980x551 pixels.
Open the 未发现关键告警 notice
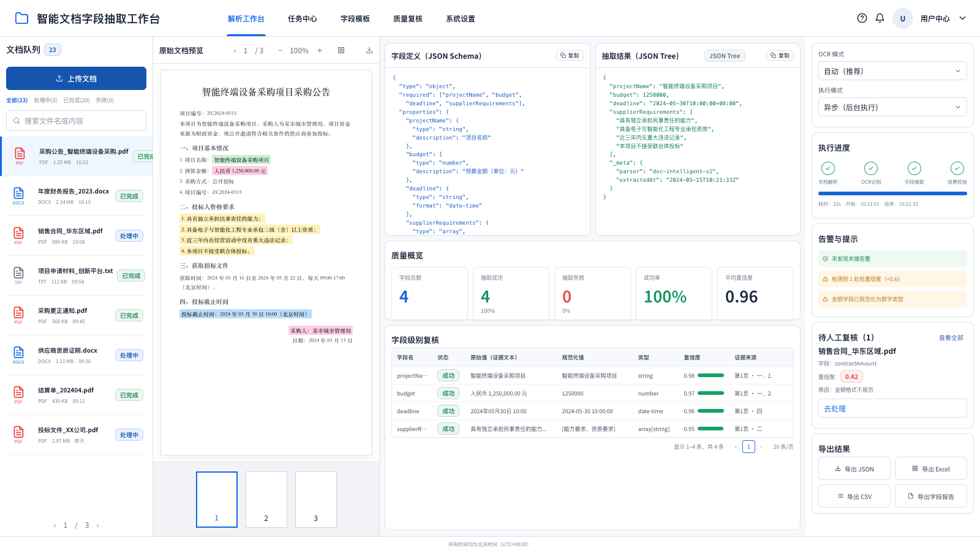point(892,258)
